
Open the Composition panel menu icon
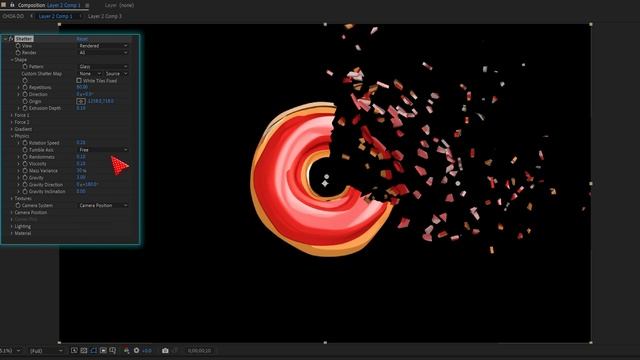[87, 5]
